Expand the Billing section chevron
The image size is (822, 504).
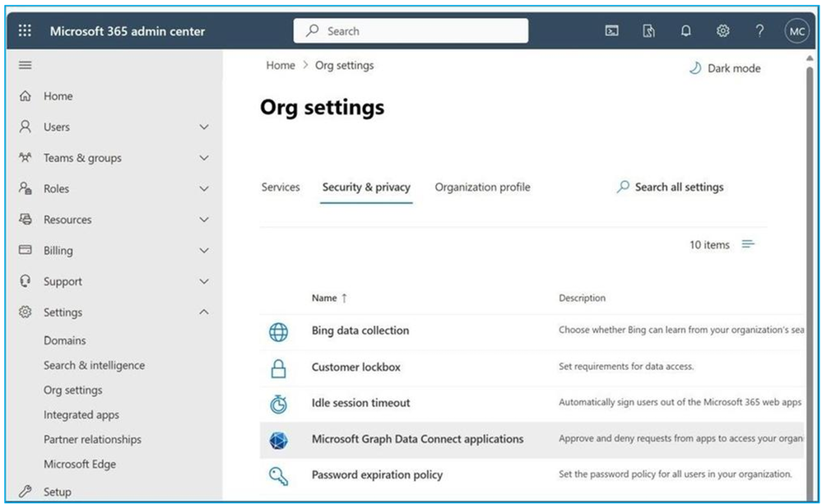pos(204,251)
